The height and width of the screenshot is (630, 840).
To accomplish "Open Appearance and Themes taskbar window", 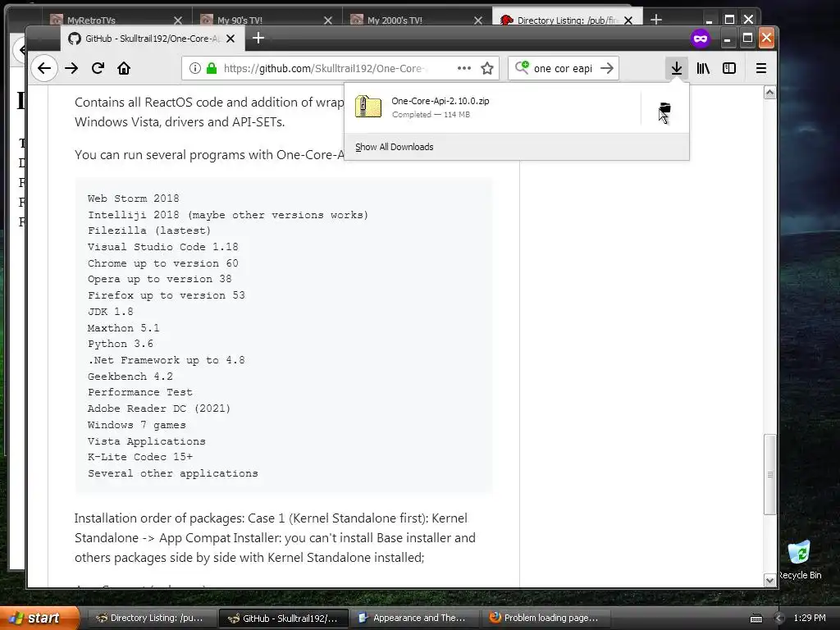I will tap(415, 619).
